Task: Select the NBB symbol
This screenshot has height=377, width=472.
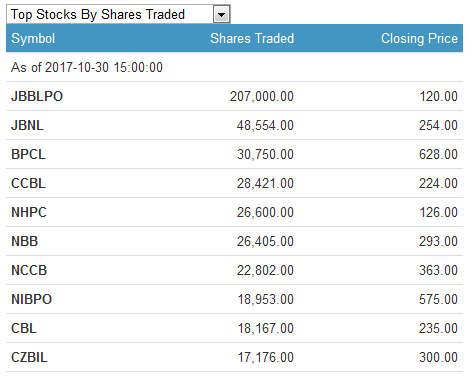Action: click(25, 241)
